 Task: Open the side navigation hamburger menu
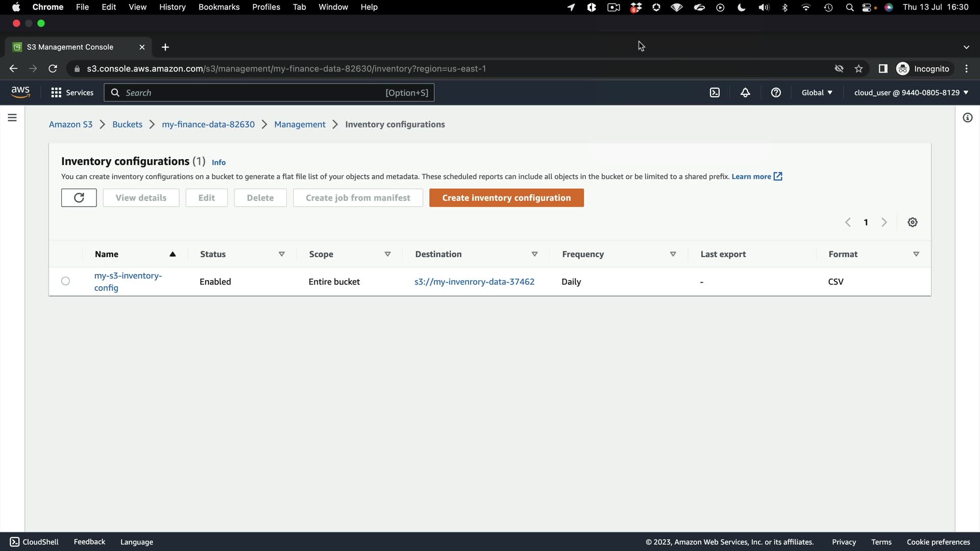click(12, 118)
